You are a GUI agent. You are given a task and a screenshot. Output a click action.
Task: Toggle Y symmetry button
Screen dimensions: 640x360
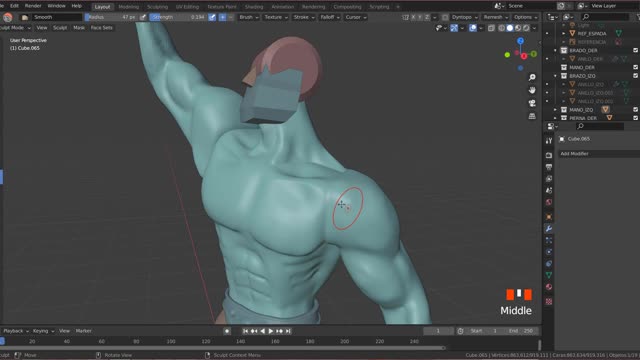tap(420, 17)
